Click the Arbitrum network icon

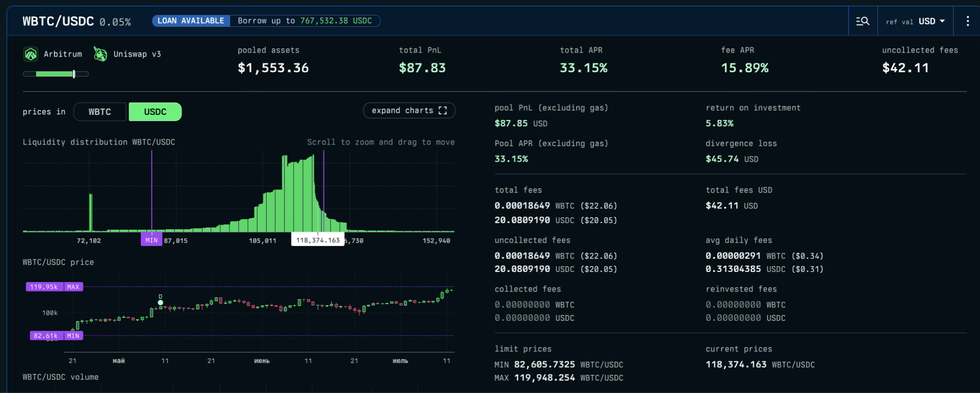point(31,54)
